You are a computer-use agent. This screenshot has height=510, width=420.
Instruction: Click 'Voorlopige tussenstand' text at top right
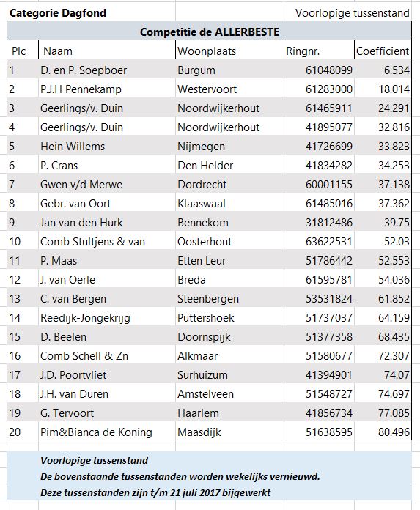353,13
